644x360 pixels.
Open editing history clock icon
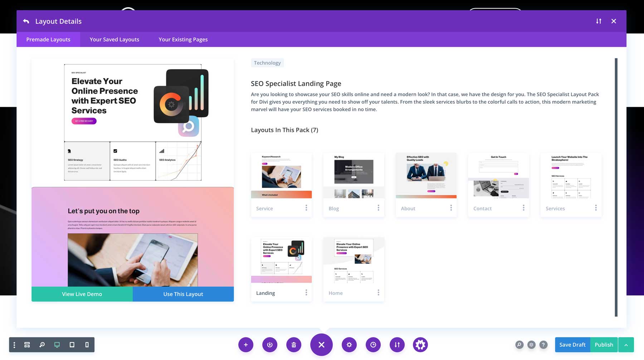click(373, 345)
